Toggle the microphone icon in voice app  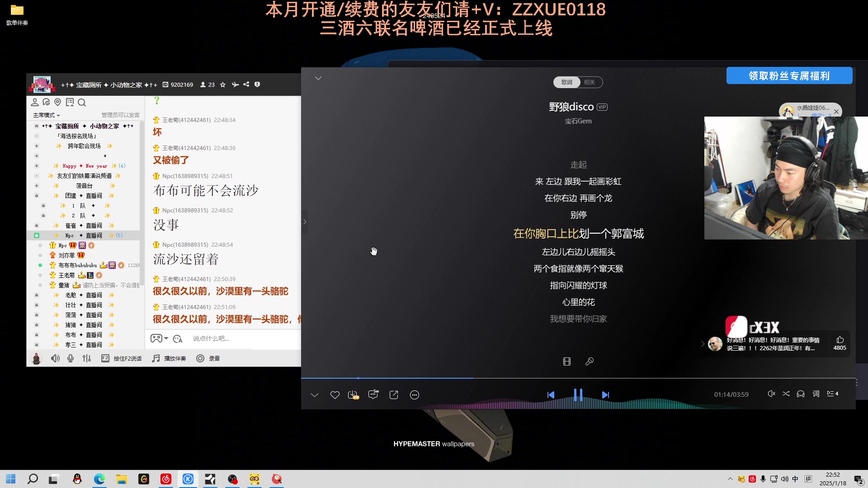click(x=71, y=358)
